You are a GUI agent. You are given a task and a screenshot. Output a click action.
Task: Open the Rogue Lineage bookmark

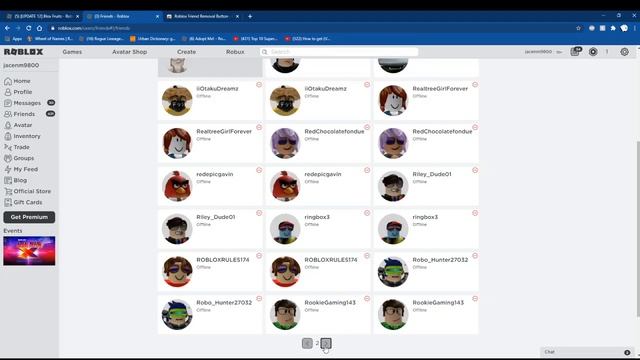[x=101, y=39]
